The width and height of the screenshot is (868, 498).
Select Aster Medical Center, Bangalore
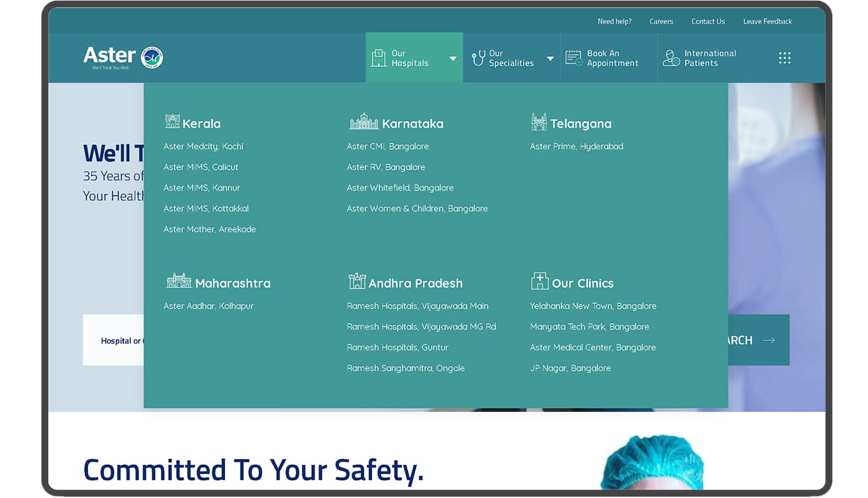tap(593, 347)
